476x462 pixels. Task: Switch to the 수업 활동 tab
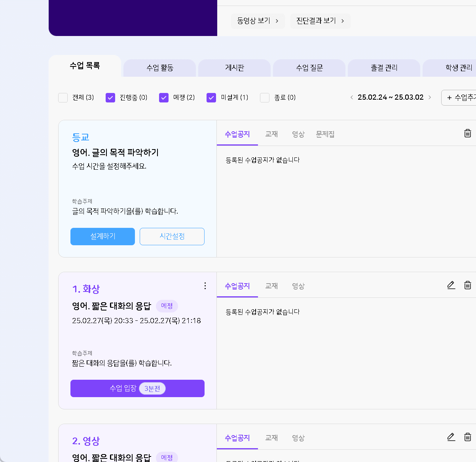tap(160, 68)
